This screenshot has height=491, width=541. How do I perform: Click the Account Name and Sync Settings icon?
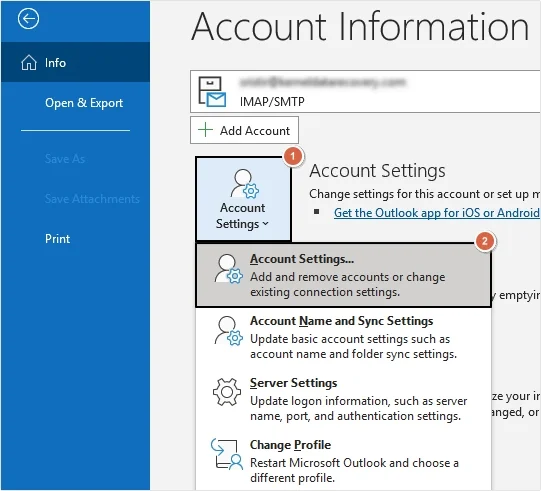pos(228,331)
